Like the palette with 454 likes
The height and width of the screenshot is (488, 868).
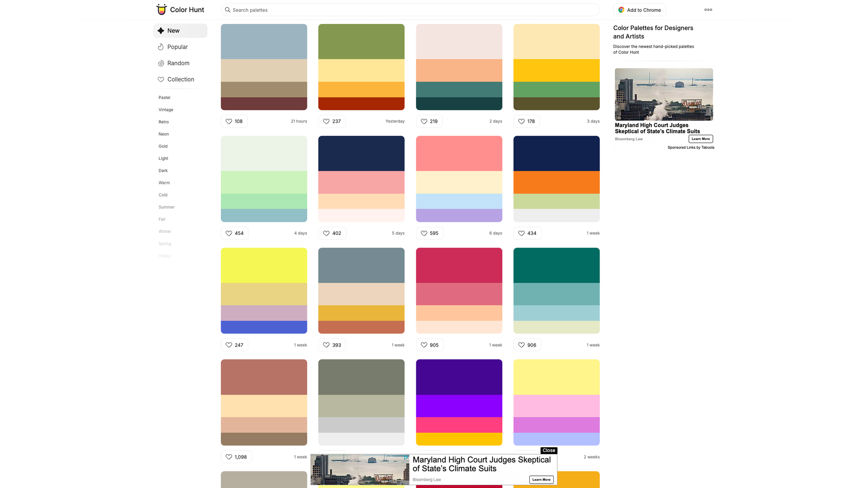[229, 233]
